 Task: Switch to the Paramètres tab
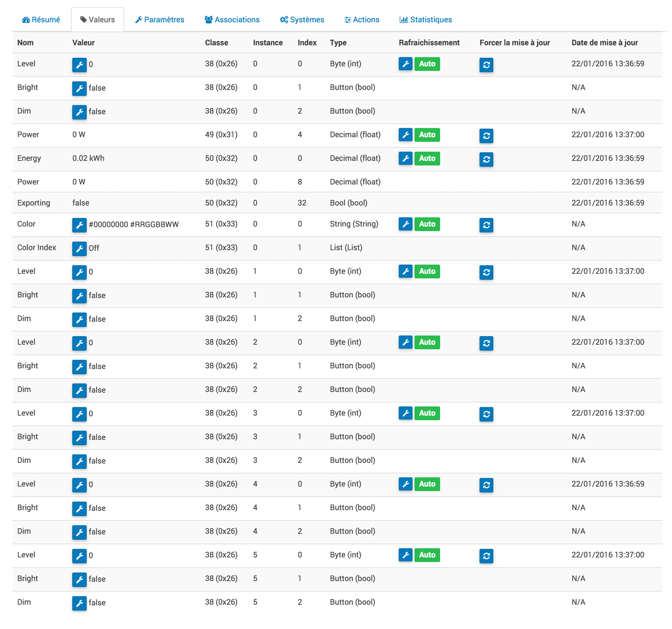(x=160, y=20)
